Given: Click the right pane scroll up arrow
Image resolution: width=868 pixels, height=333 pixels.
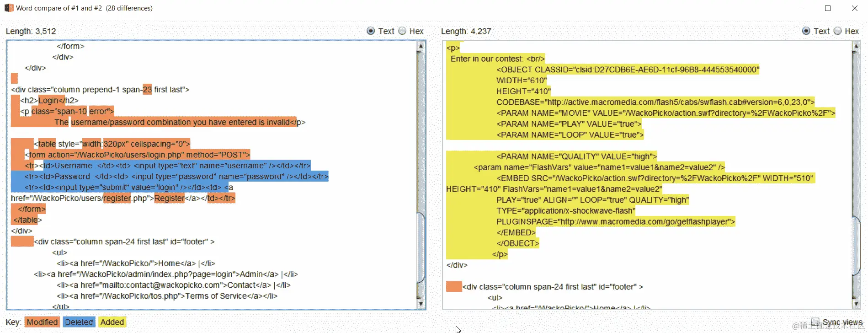Looking at the screenshot, I should (x=856, y=46).
